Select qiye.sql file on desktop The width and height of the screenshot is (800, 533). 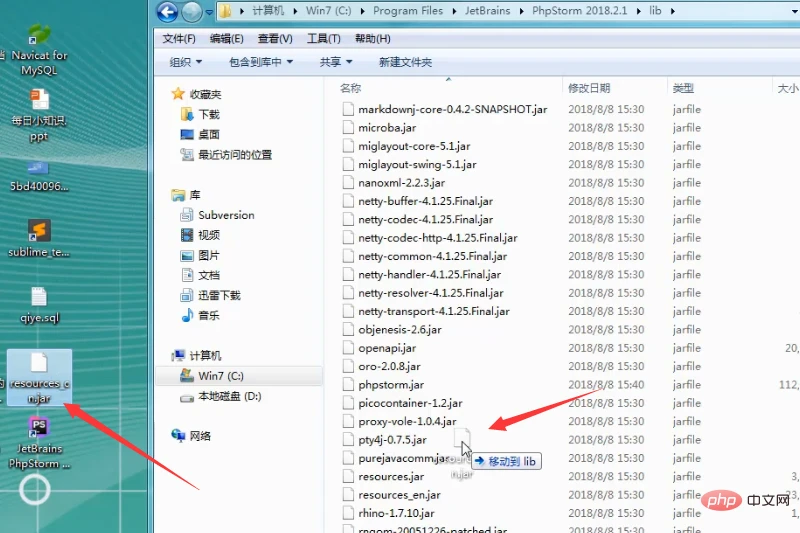pos(39,305)
